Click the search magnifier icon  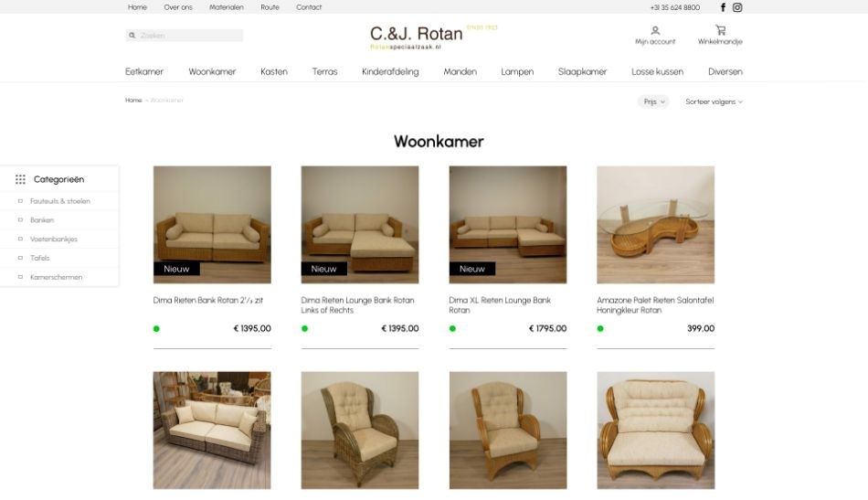pyautogui.click(x=132, y=36)
